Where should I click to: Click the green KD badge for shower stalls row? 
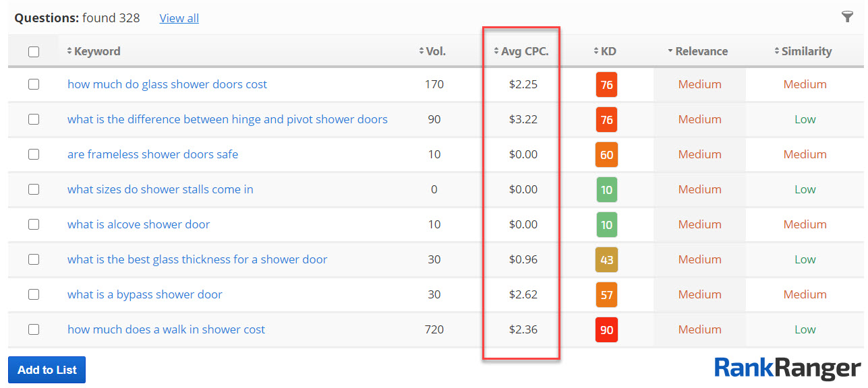[606, 190]
